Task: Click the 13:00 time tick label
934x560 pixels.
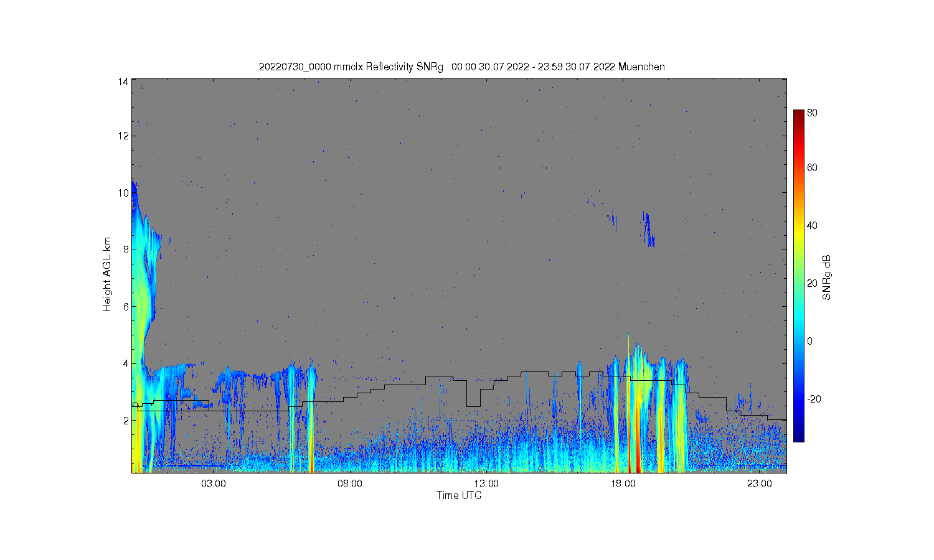Action: pyautogui.click(x=486, y=483)
